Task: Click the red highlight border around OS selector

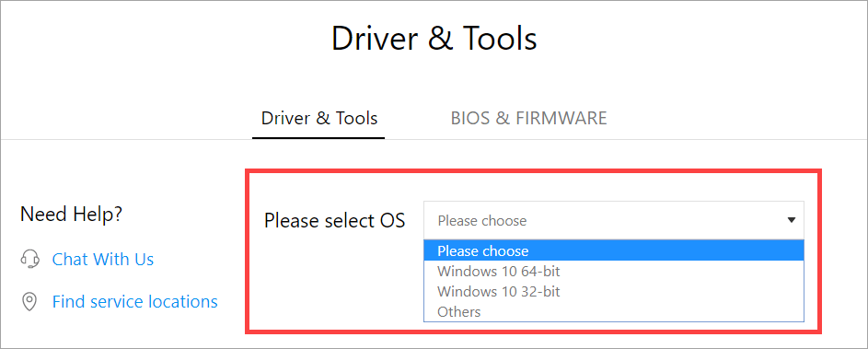Action: click(x=534, y=171)
